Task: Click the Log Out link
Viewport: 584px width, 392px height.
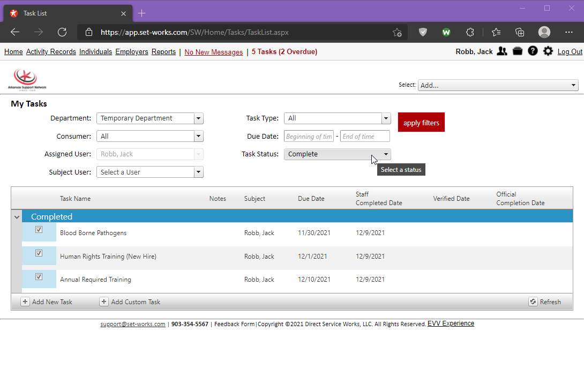Action: coord(570,52)
